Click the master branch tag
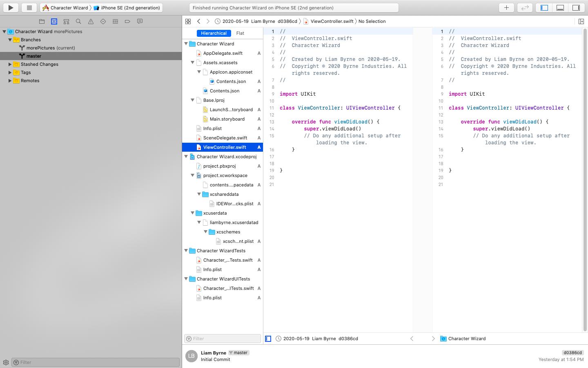588x368 pixels. pos(239,352)
